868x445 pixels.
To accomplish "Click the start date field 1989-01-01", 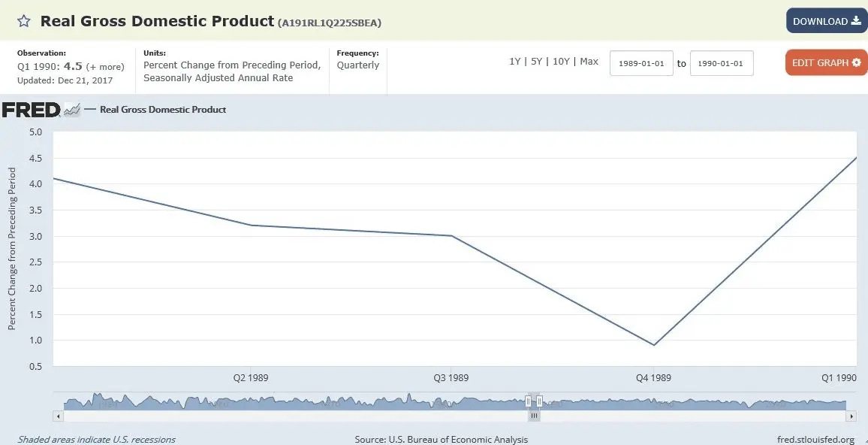I will (641, 63).
